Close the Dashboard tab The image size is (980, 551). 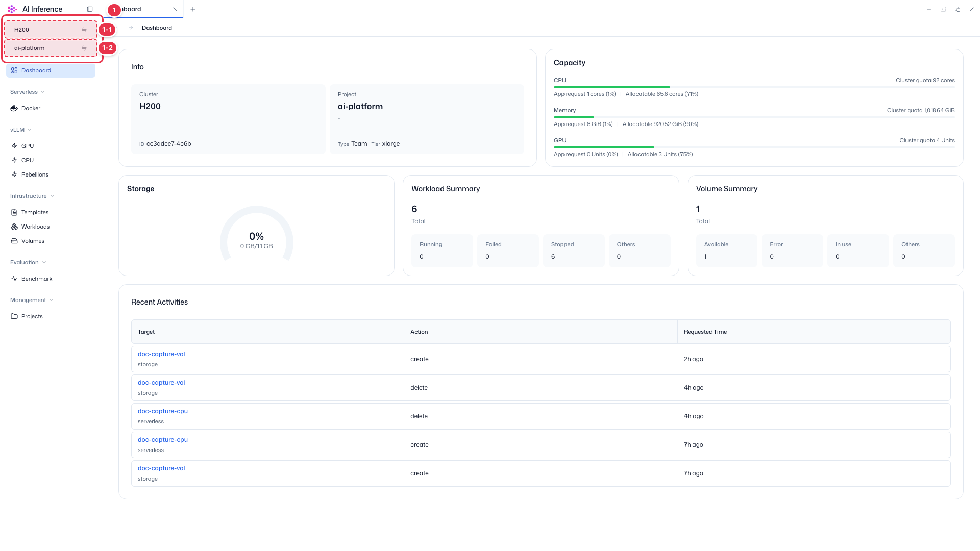click(x=175, y=9)
